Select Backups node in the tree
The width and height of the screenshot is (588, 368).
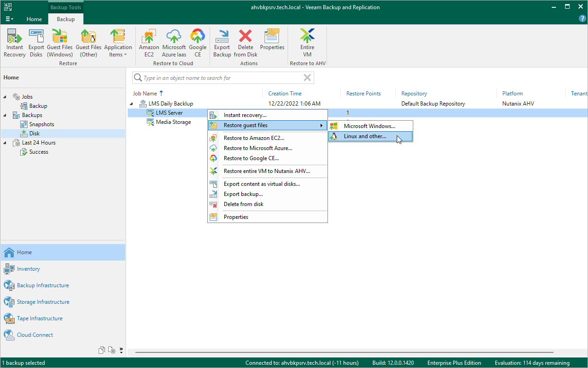[x=32, y=115]
